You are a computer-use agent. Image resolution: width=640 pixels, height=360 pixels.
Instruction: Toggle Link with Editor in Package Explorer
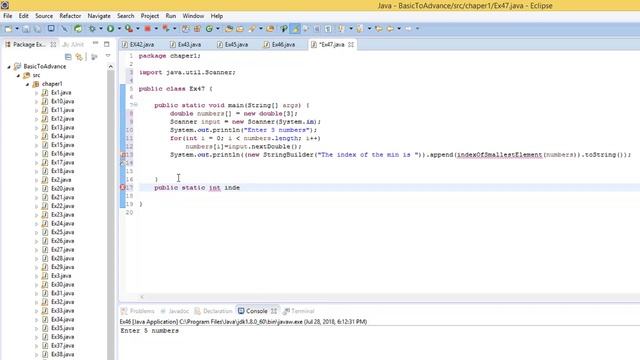coord(79,57)
